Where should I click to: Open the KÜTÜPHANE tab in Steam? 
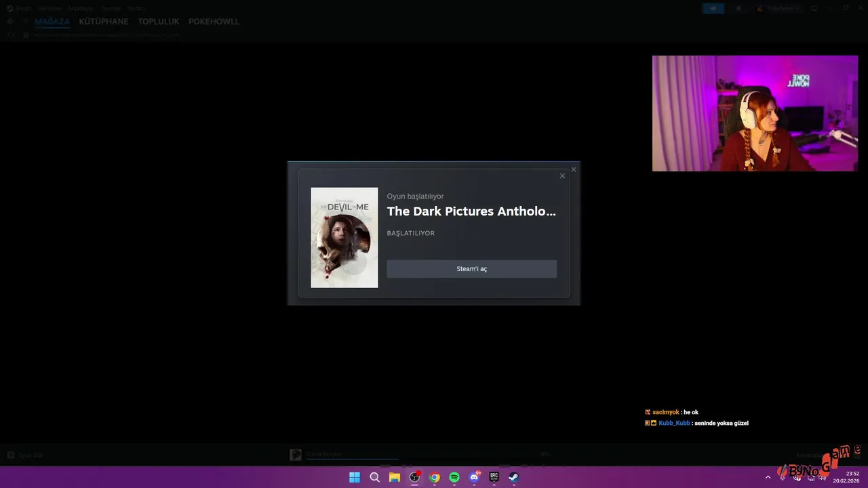pos(104,22)
